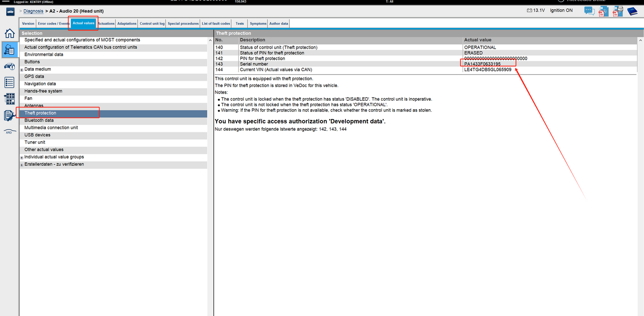Viewport: 644px width, 316px height.
Task: Click the vehicle icon at top left
Action: tap(10, 11)
